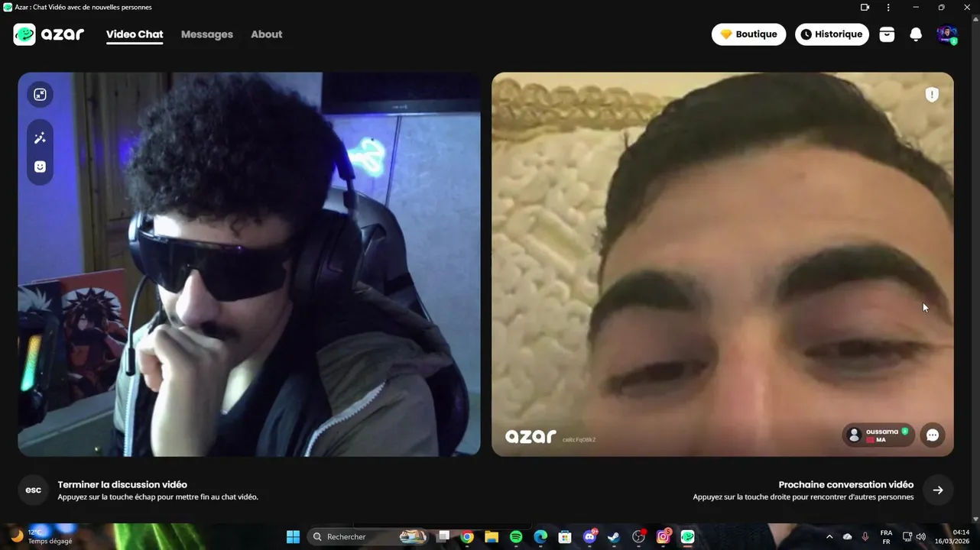Click the Azar taskbar icon

point(688,537)
